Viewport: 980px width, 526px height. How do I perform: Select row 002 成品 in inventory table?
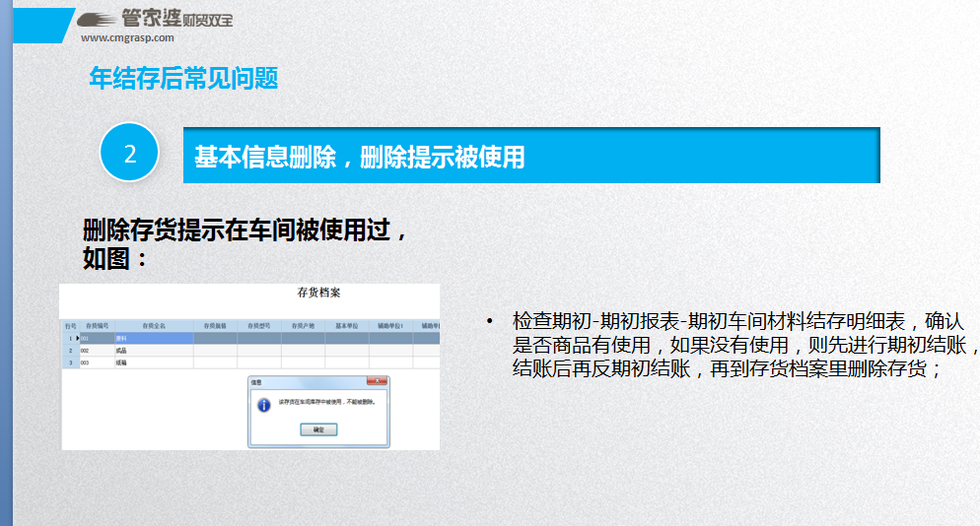153,350
